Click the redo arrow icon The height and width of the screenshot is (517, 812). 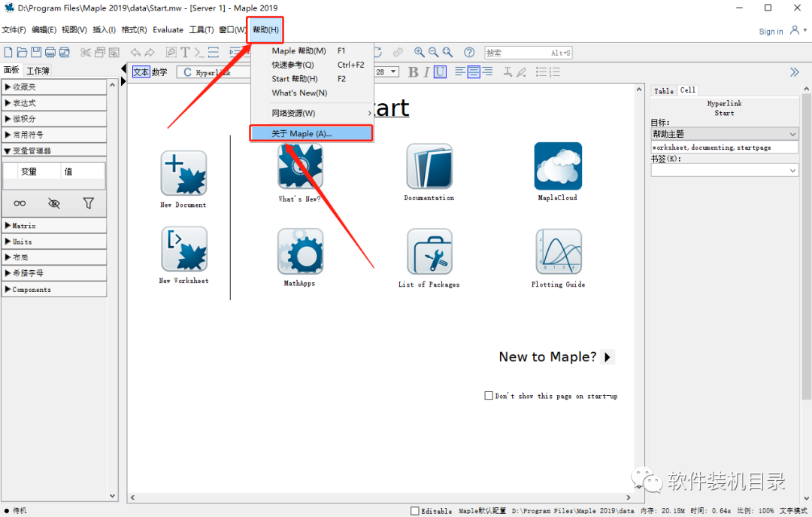(150, 53)
